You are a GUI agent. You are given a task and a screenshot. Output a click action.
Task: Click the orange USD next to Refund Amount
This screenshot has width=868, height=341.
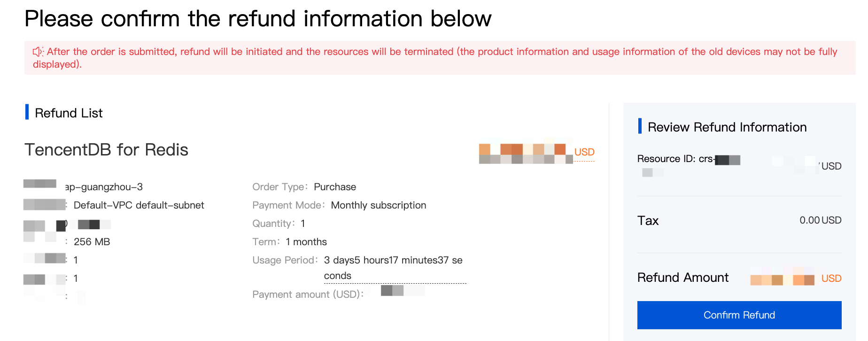coord(831,279)
